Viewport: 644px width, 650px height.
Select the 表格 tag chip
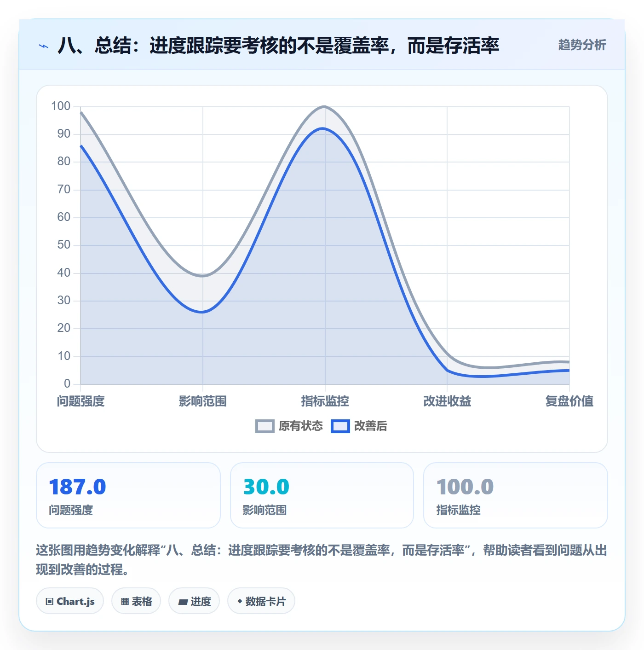(136, 601)
